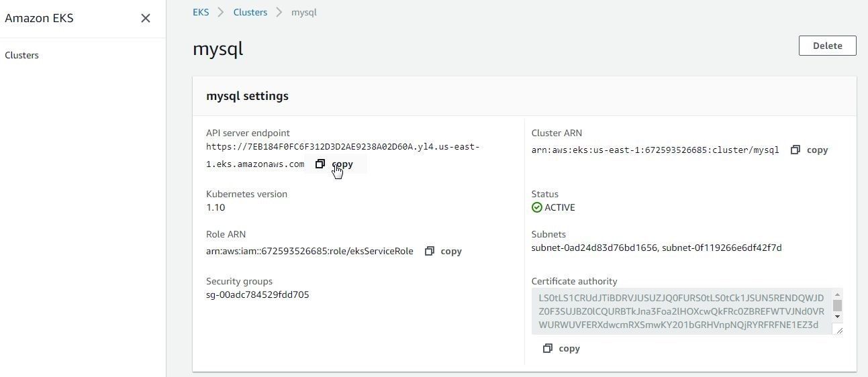The height and width of the screenshot is (377, 868).
Task: Click the Amazon EKS sidebar title
Action: [39, 18]
